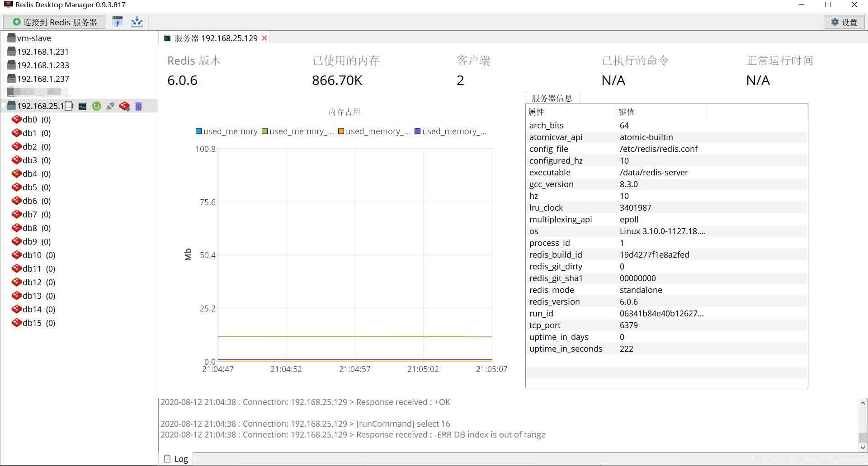Select the run_id row in server info
Viewport: 868px width, 466px height.
pyautogui.click(x=666, y=313)
